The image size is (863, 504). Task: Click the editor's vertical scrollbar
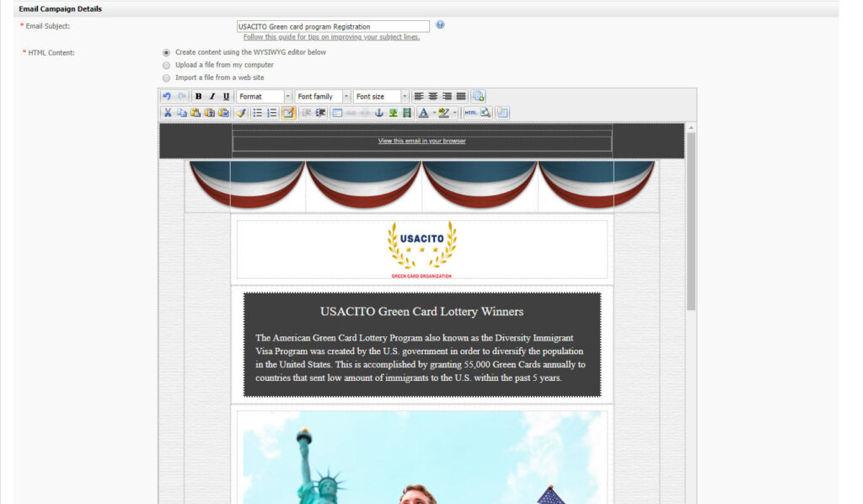click(691, 221)
